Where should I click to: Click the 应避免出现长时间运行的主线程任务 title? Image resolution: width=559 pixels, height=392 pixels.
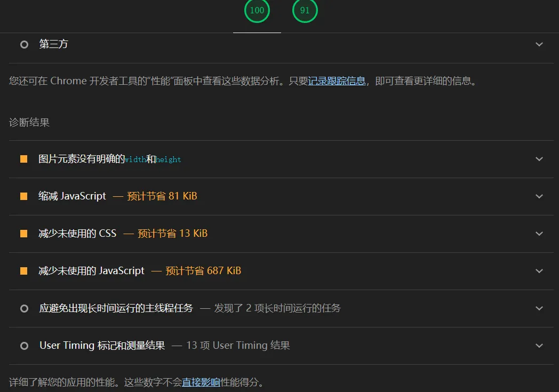(x=116, y=308)
